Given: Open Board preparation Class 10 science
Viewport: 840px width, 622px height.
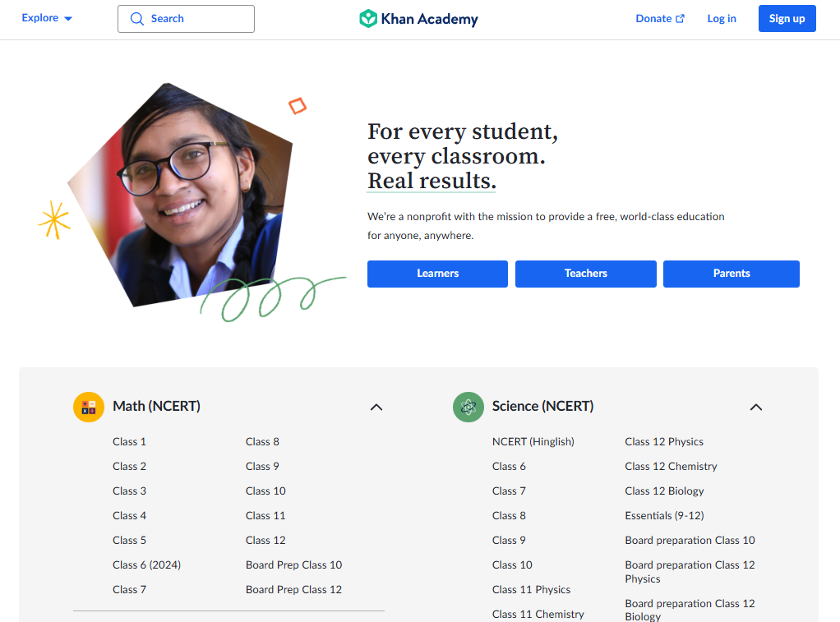Looking at the screenshot, I should tap(690, 540).
